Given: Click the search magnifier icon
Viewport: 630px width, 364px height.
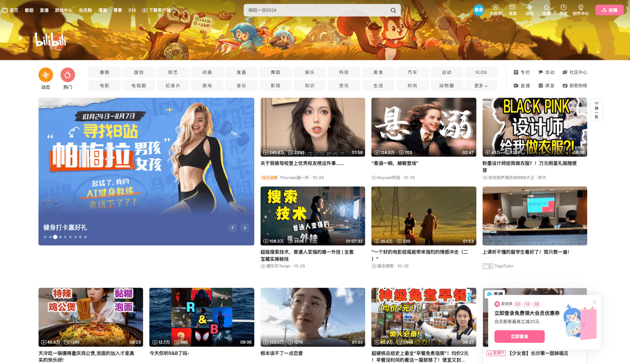Looking at the screenshot, I should [392, 9].
